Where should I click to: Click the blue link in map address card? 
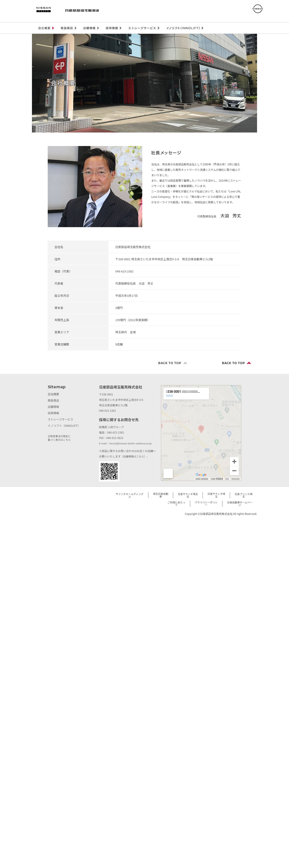(x=169, y=396)
